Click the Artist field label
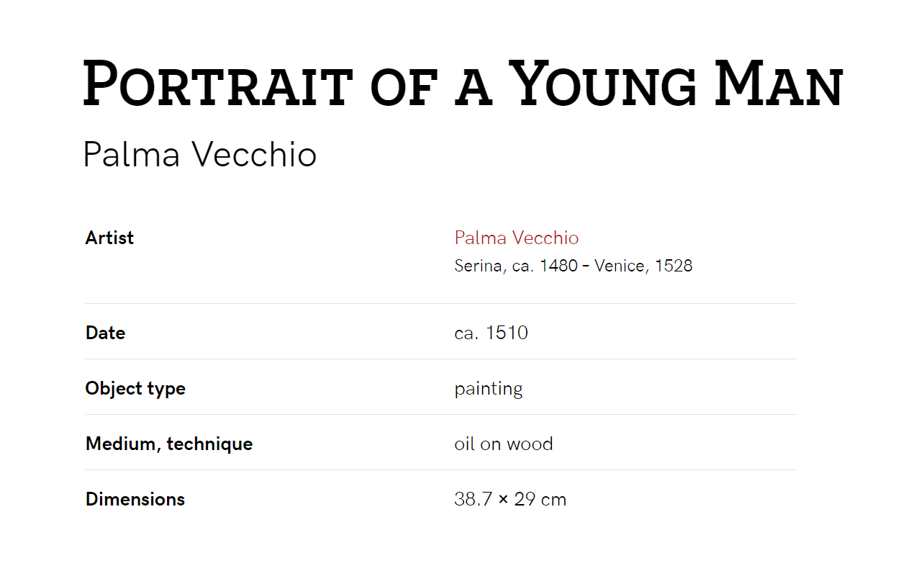Image resolution: width=924 pixels, height=566 pixels. [x=109, y=238]
